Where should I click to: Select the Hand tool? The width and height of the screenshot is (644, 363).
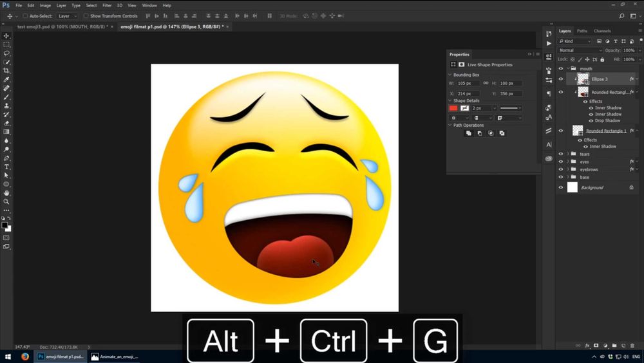tap(6, 193)
